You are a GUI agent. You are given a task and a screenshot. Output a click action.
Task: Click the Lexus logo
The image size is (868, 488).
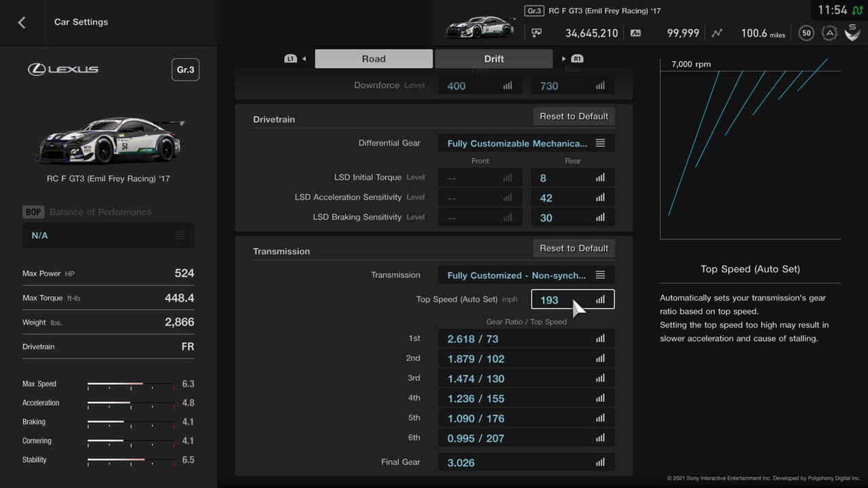(63, 69)
